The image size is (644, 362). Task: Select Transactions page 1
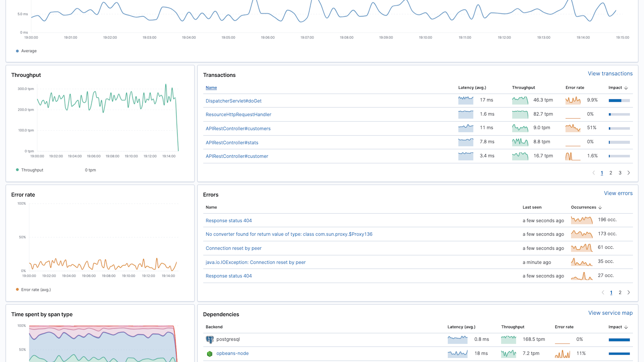pos(602,173)
